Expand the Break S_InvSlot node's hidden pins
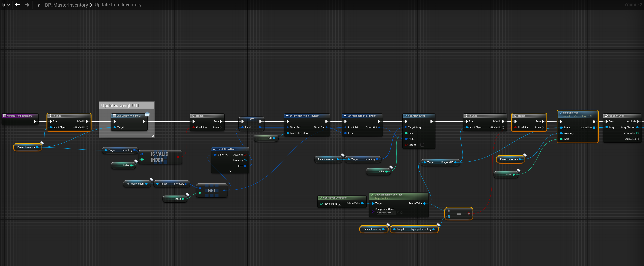This screenshot has height=266, width=644. point(230,171)
